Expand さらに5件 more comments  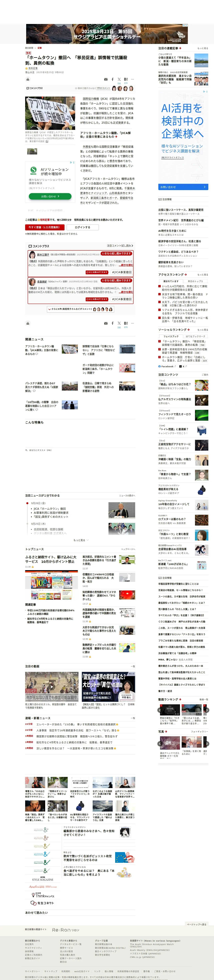click(81, 309)
